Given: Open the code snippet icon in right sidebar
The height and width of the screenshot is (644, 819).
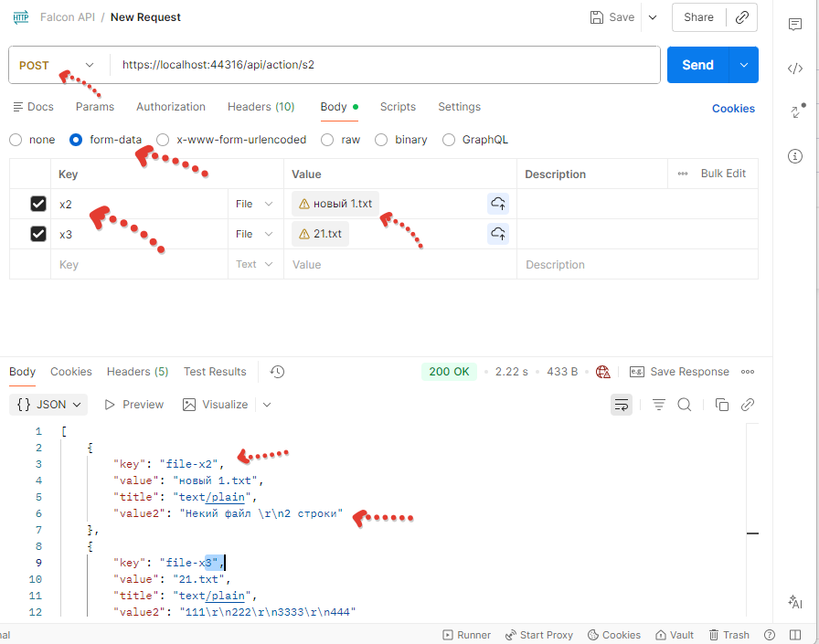Looking at the screenshot, I should click(x=795, y=69).
